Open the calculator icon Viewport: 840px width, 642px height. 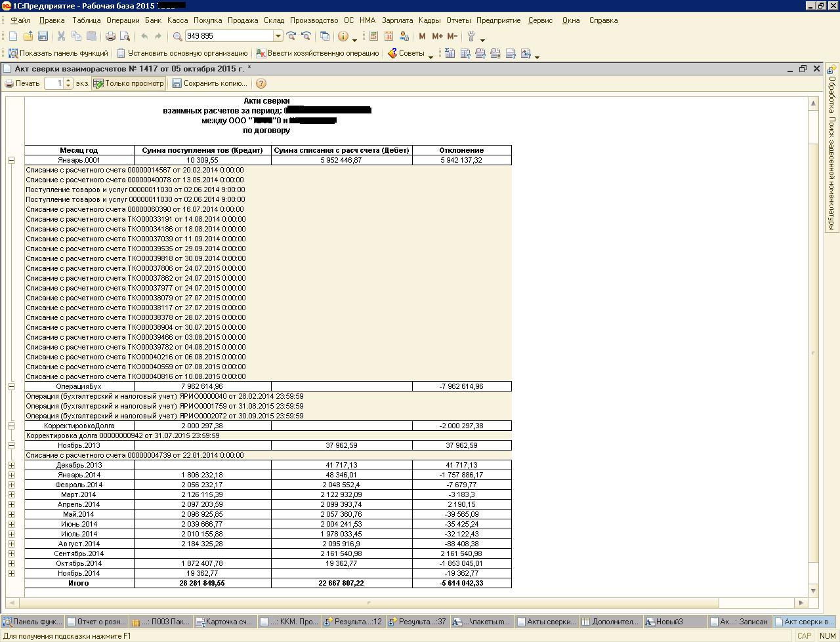tap(373, 36)
